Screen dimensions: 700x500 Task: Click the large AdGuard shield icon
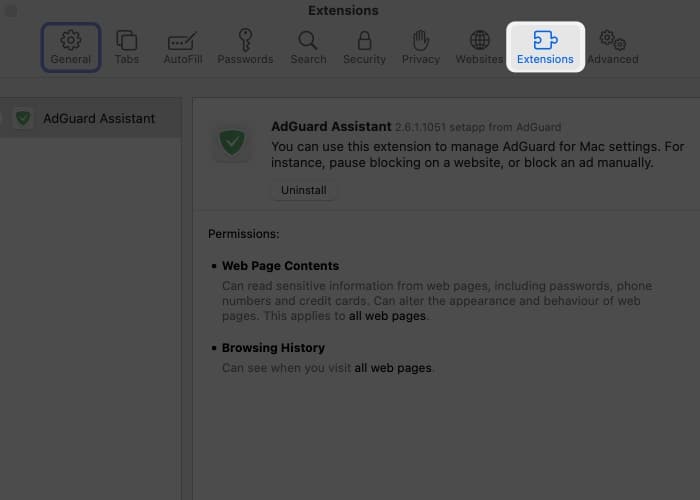(232, 142)
